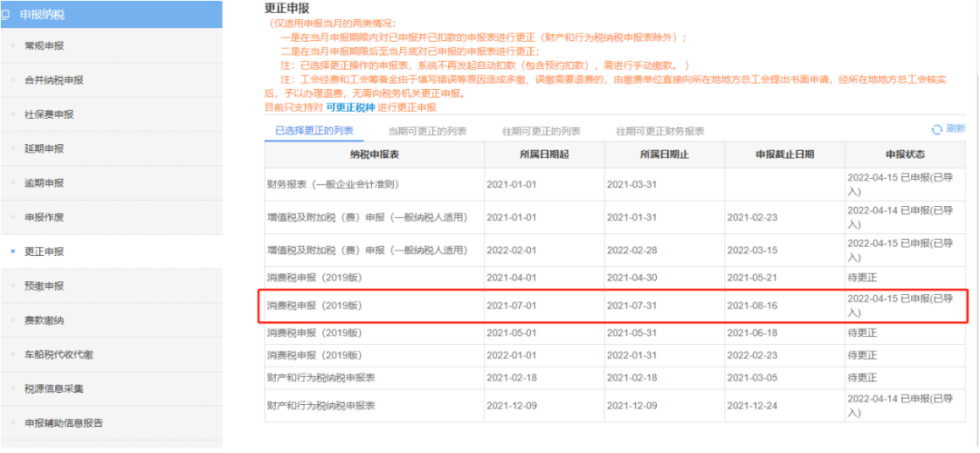Select 财务报表（一般企业会计准则） row
The width and height of the screenshot is (980, 453).
[615, 184]
